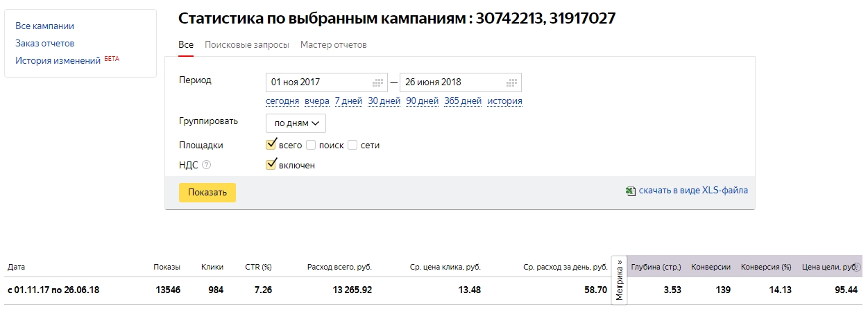Open the 'по дням' grouping dropdown

(x=296, y=123)
